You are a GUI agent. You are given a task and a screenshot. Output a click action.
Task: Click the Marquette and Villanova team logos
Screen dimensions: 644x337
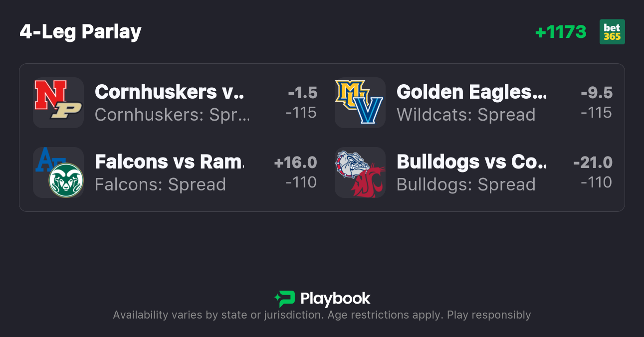[360, 103]
